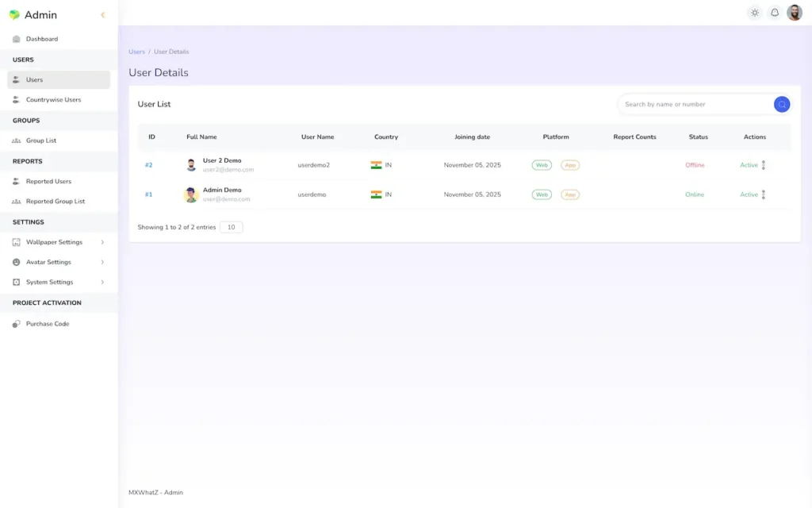This screenshot has height=508, width=812.
Task: Click the Status column header
Action: tap(698, 137)
